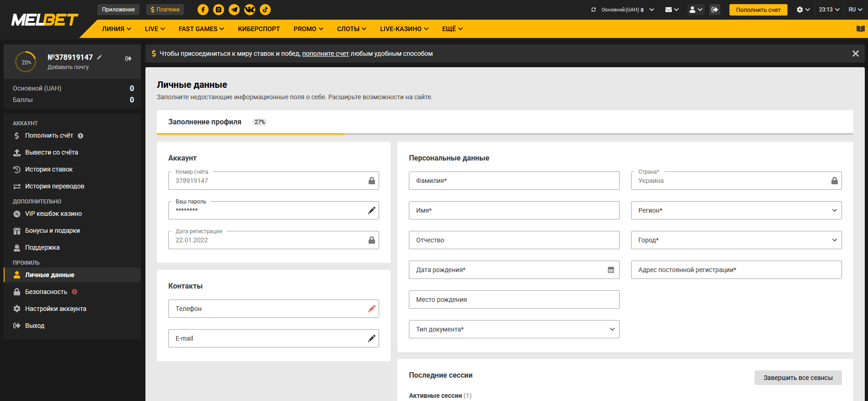
Task: Click the lock icon in the Номер счёта field
Action: coord(372,181)
